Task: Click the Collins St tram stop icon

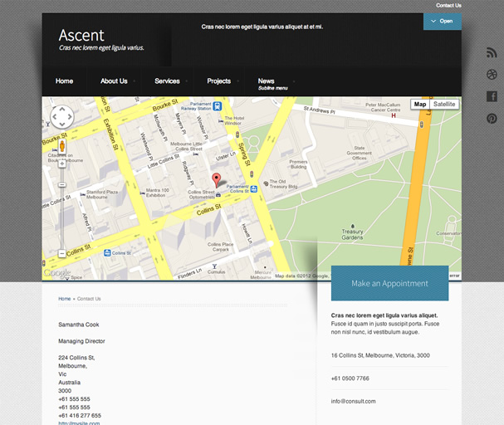Action: click(107, 253)
